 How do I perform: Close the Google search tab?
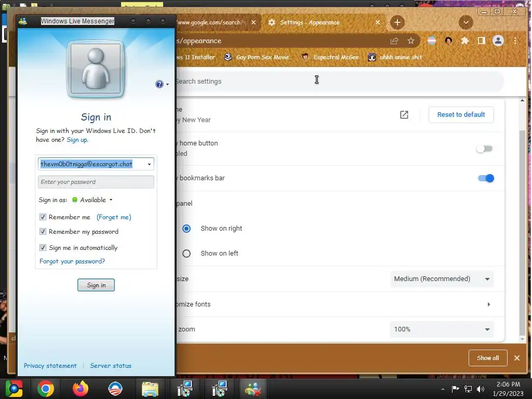[x=254, y=22]
